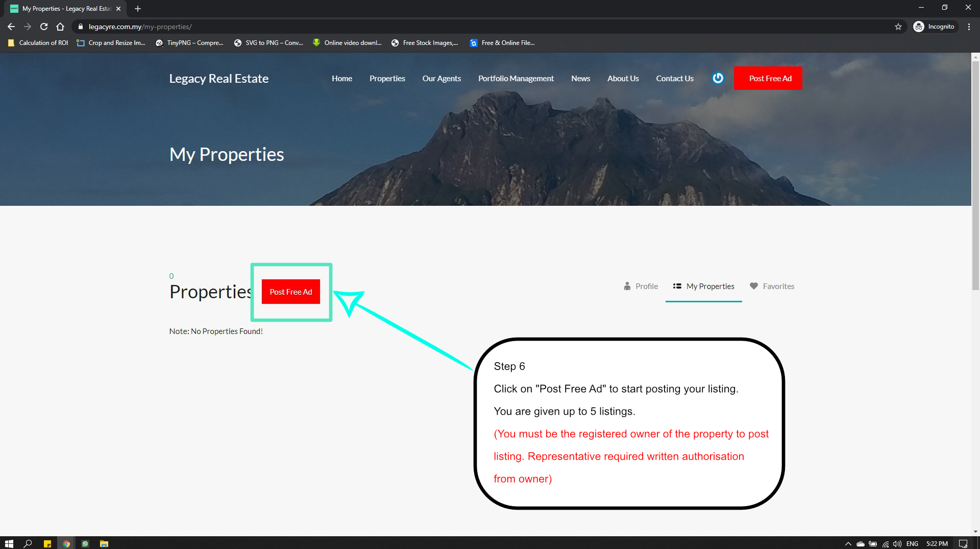Click the browser back arrow
The image size is (980, 549).
[11, 27]
